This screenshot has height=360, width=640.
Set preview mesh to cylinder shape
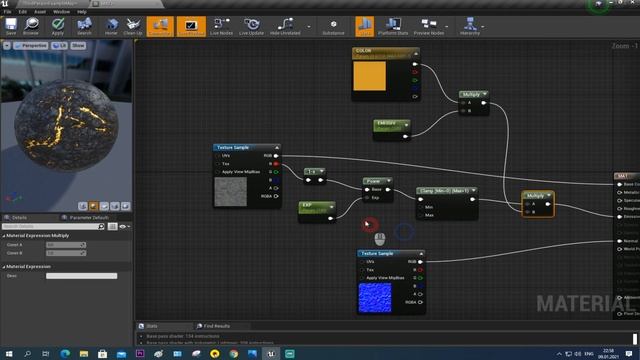coord(83,206)
